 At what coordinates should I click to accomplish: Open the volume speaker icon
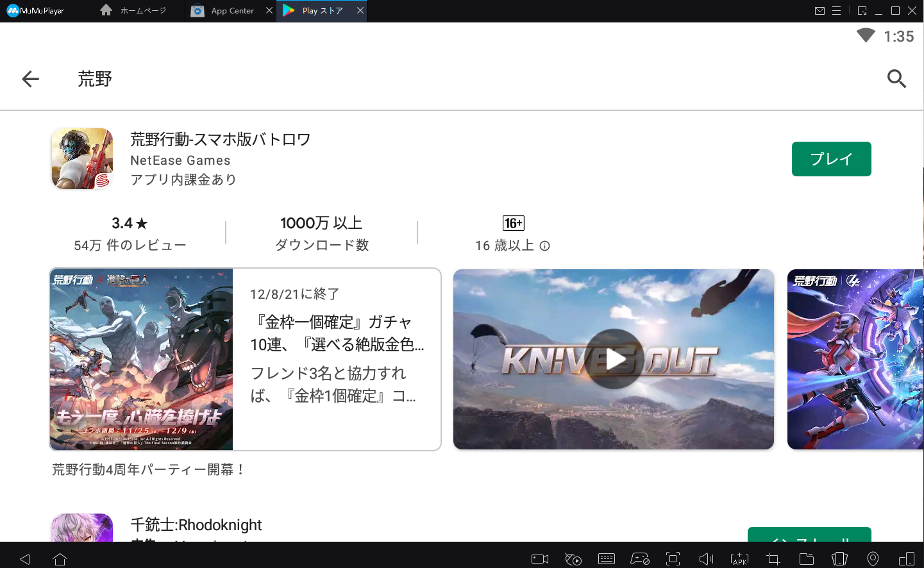[706, 559]
